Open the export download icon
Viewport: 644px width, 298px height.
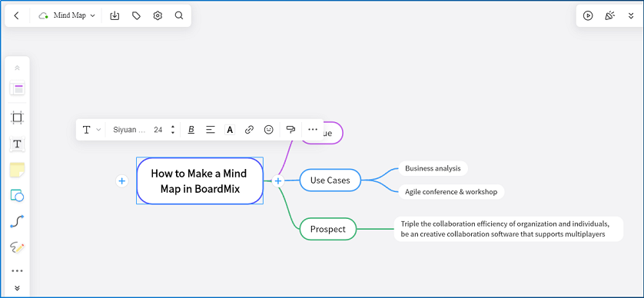[115, 15]
